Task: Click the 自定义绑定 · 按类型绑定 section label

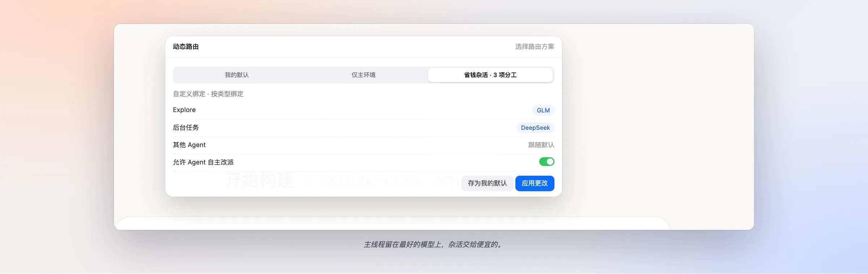Action: tap(208, 94)
